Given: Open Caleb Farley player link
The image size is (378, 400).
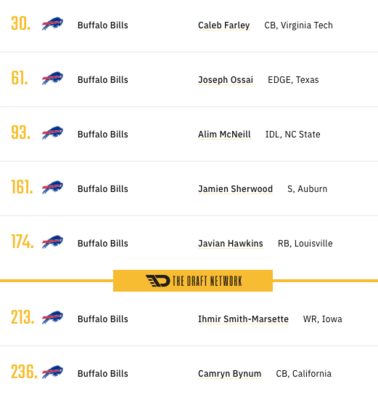Looking at the screenshot, I should pos(224,25).
